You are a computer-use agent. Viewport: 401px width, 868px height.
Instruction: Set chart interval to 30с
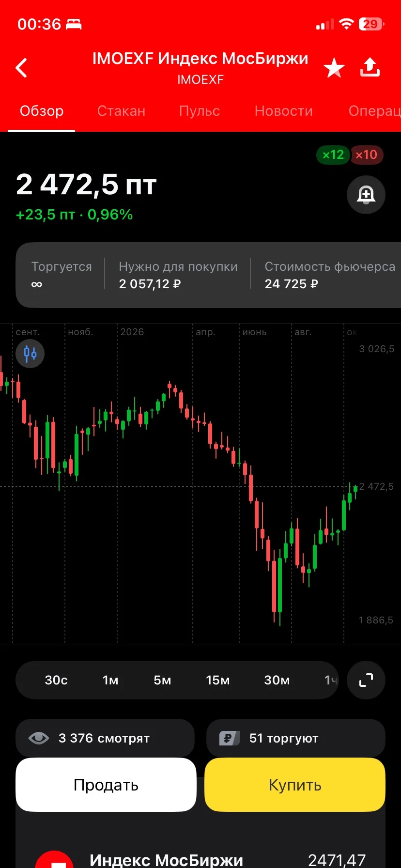pos(56,680)
